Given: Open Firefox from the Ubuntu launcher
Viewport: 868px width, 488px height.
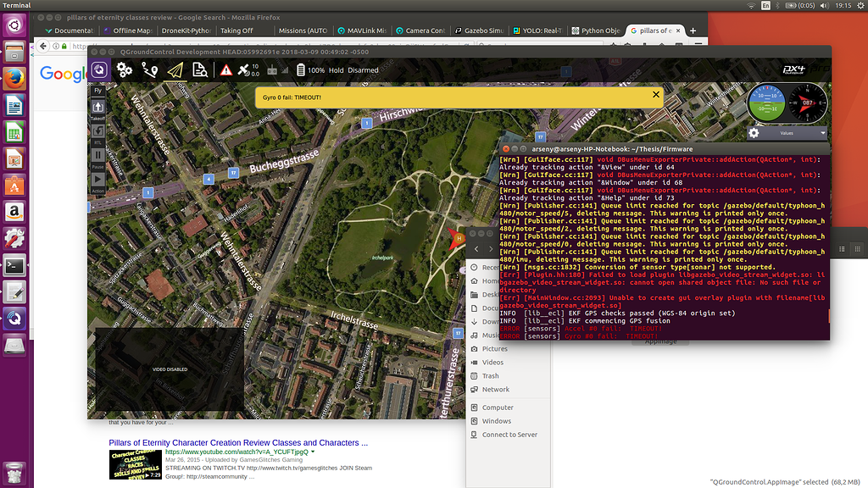Looking at the screenshot, I should [x=14, y=79].
